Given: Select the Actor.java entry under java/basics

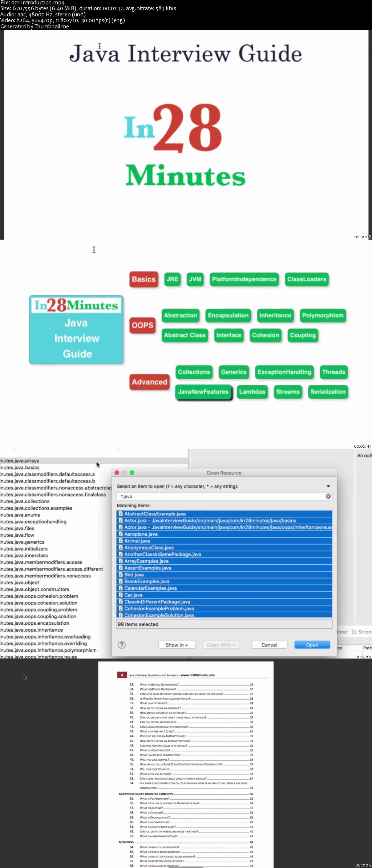Looking at the screenshot, I should (x=224, y=521).
